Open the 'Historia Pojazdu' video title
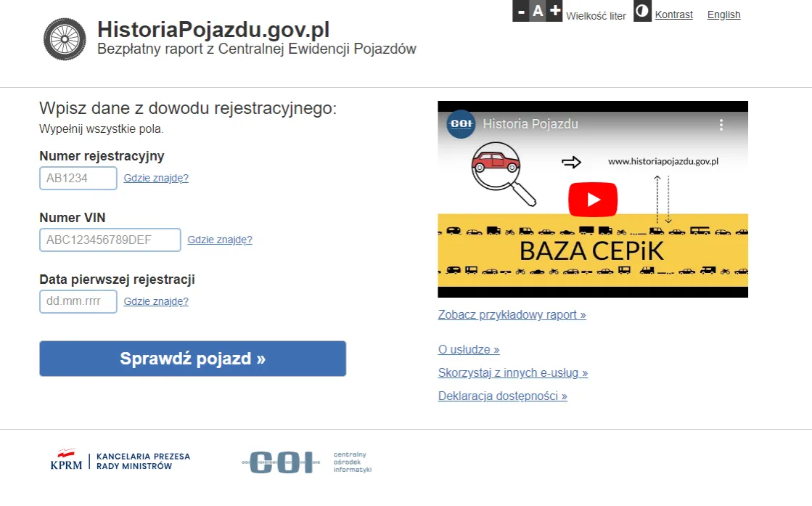This screenshot has height=506, width=812. tap(530, 124)
